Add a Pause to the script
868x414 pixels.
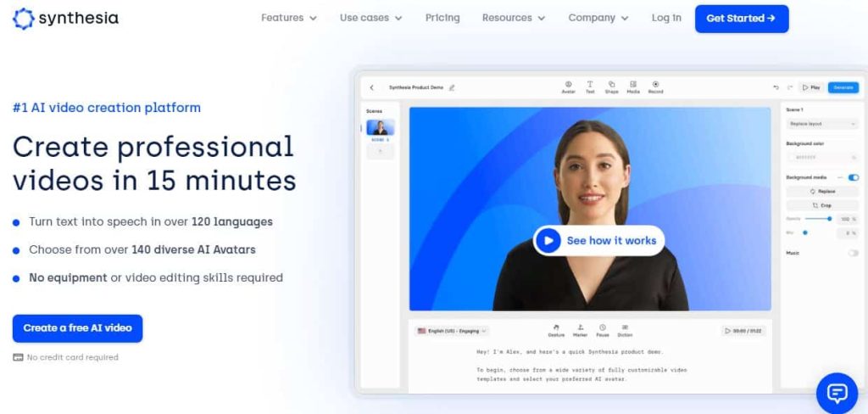pos(602,330)
